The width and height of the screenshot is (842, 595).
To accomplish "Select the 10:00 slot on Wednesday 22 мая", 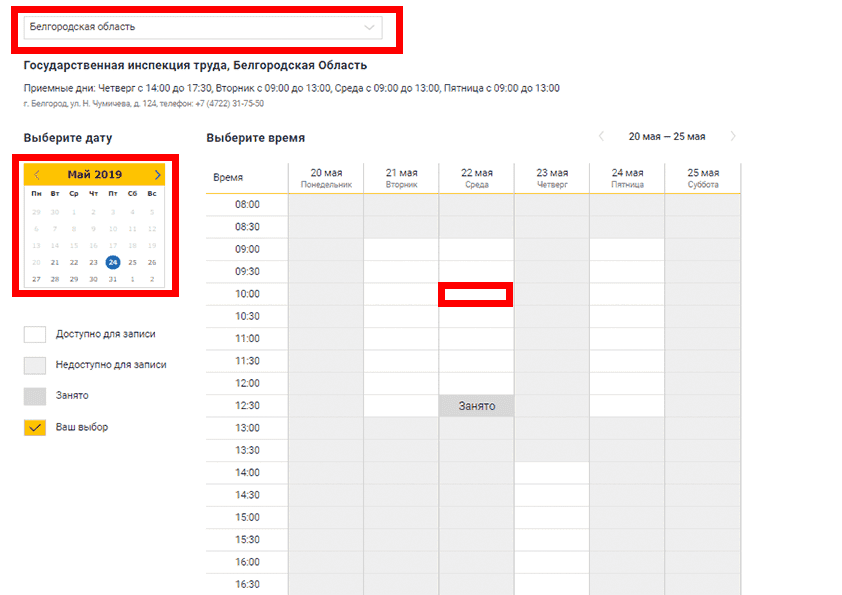I will click(x=476, y=294).
